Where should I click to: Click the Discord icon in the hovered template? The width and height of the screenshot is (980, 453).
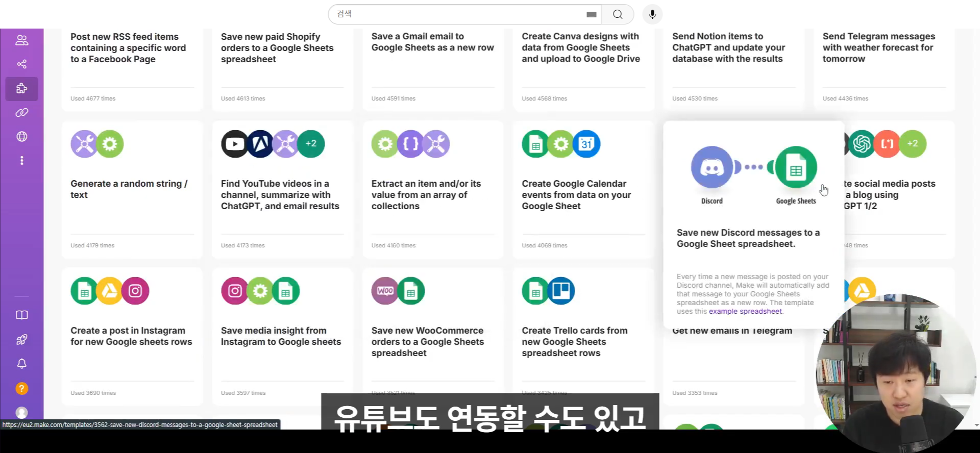(x=712, y=167)
